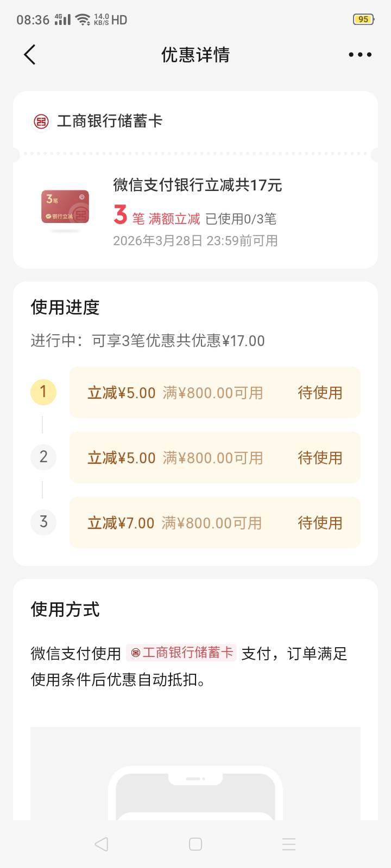Screen dimensions: 391x868
Task: Open the 立减¥7.00 coupon row
Action: coord(215,522)
